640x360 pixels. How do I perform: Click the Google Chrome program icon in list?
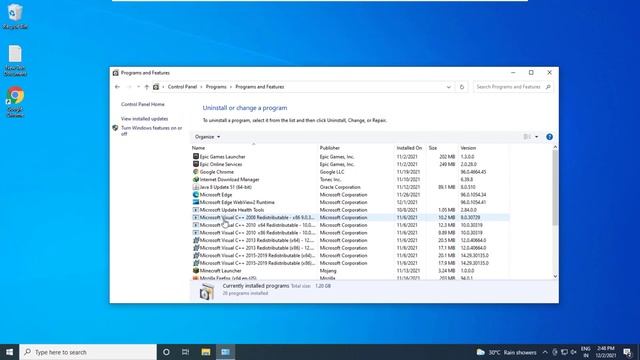coord(196,172)
